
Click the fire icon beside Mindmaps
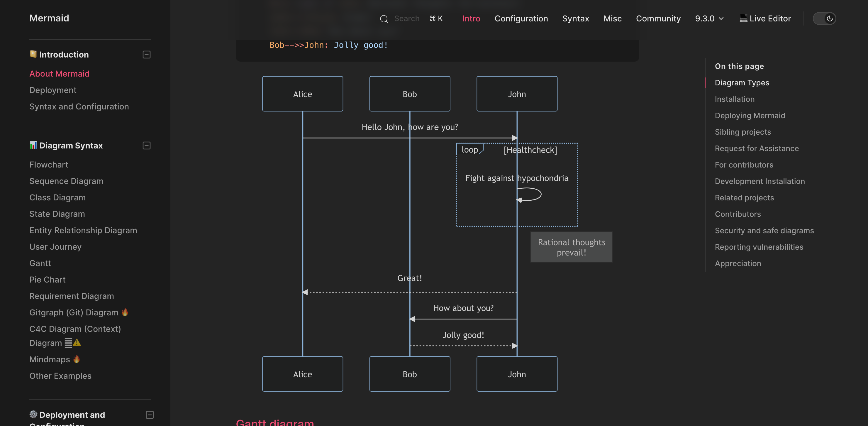pyautogui.click(x=77, y=359)
